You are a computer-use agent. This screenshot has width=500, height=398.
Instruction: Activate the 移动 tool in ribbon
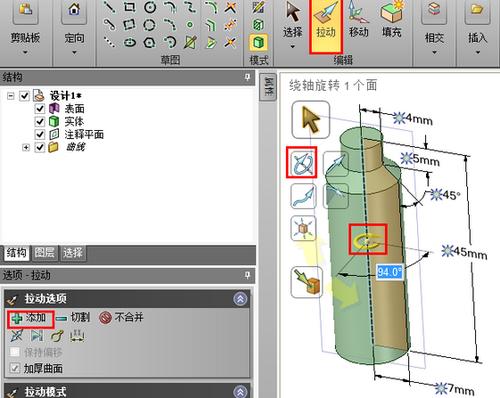pyautogui.click(x=358, y=20)
